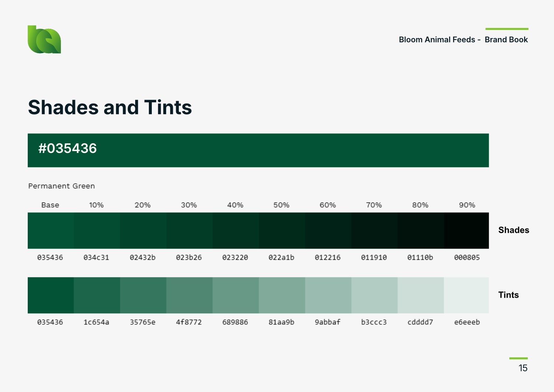Screen dimensions: 554x392
Task: Select the 40% shade swatch 023220
Action: point(236,231)
